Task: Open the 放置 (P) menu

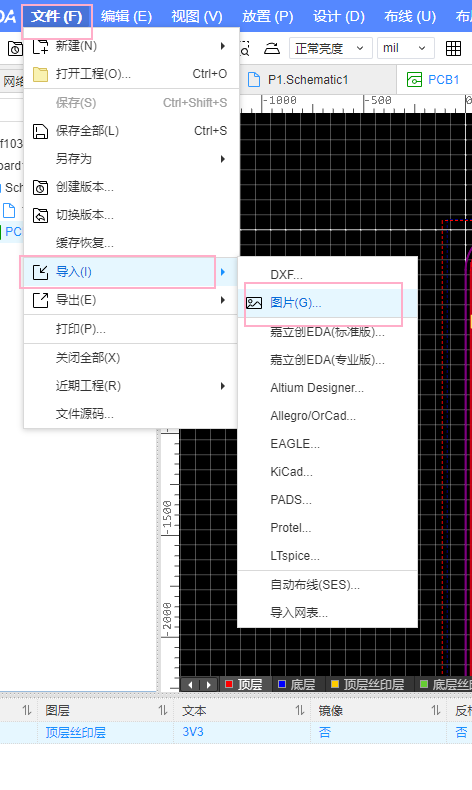Action: coord(267,17)
